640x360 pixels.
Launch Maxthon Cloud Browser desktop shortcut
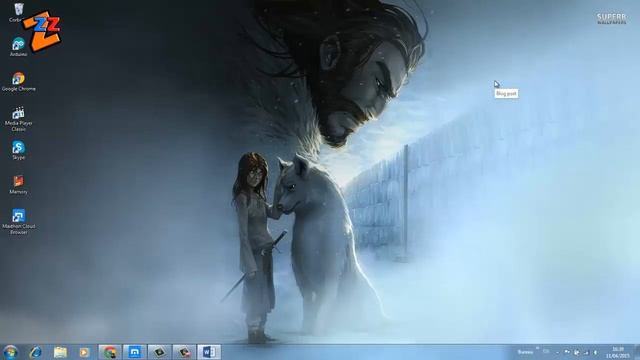(18, 222)
